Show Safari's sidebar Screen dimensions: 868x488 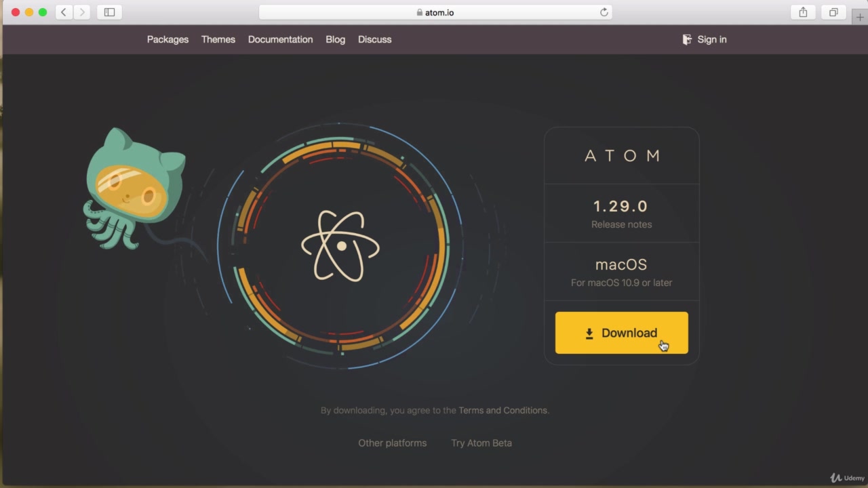click(109, 12)
